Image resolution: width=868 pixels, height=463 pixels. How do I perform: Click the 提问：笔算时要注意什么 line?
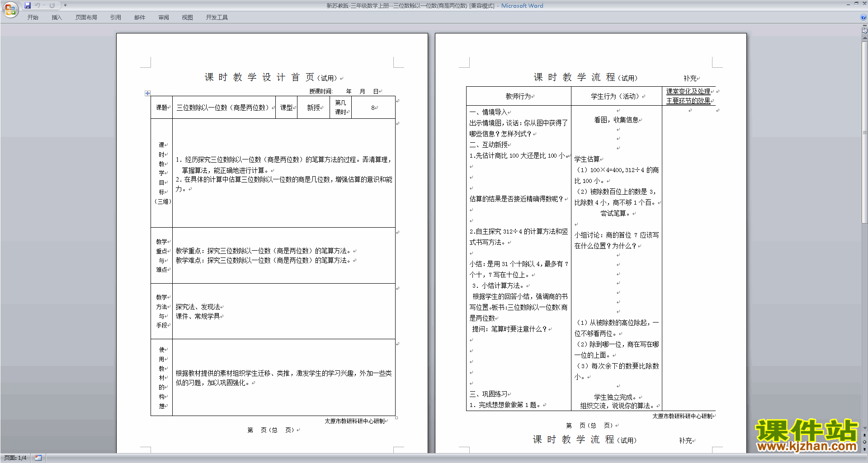[509, 329]
